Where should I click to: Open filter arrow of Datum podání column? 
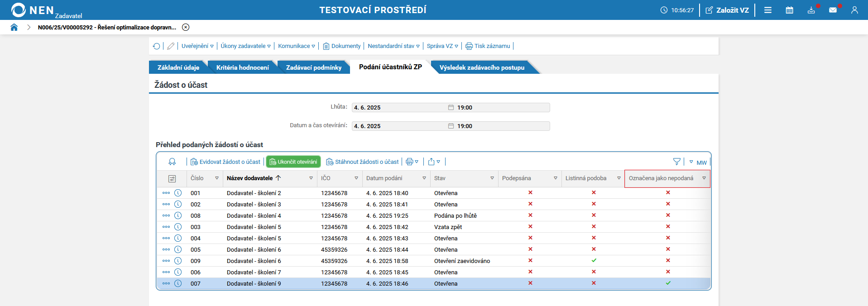[424, 178]
